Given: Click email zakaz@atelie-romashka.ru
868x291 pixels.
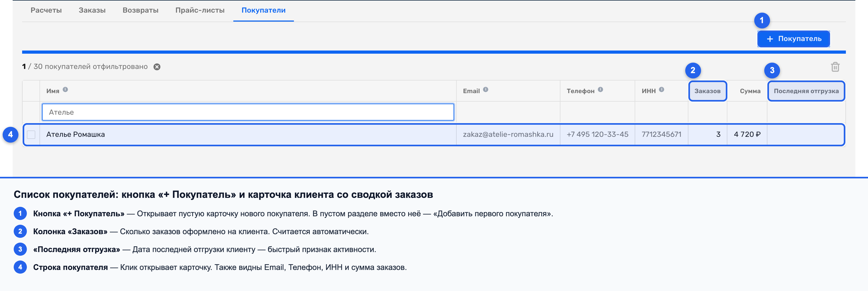Looking at the screenshot, I should tap(508, 134).
